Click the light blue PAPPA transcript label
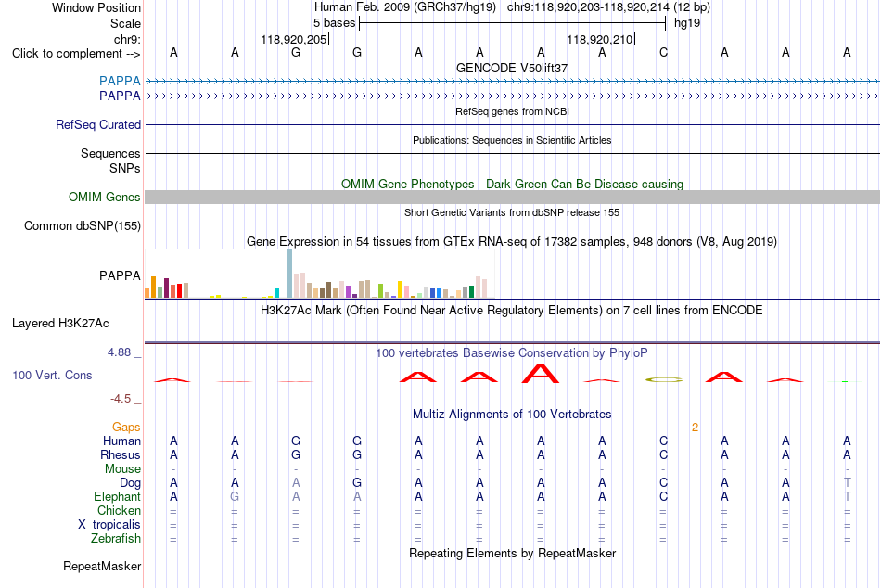Screen dimensions: 881x588 pyautogui.click(x=120, y=81)
